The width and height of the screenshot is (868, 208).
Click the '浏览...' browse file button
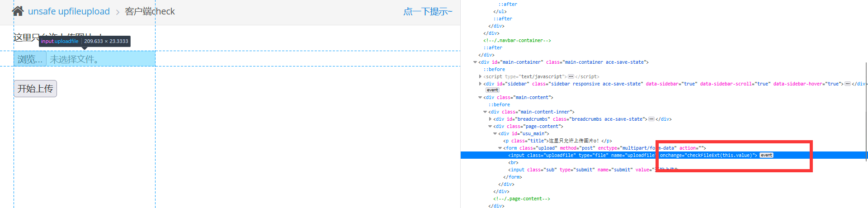pyautogui.click(x=30, y=59)
